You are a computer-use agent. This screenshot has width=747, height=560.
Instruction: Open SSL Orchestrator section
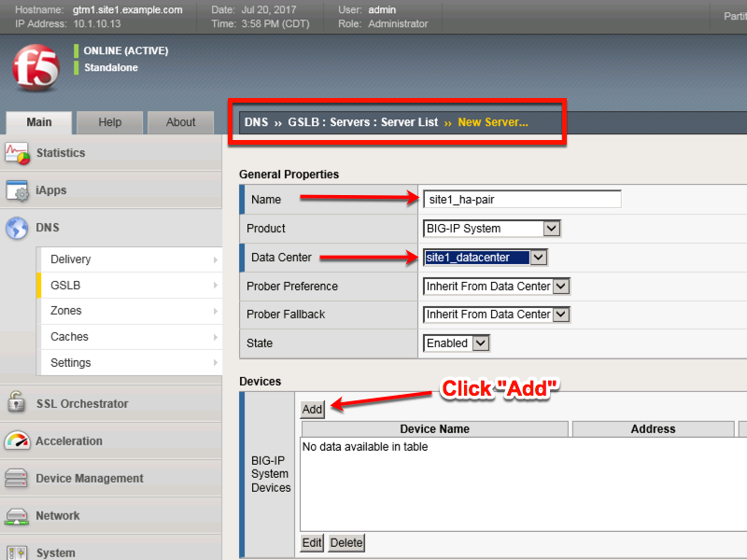pyautogui.click(x=110, y=404)
